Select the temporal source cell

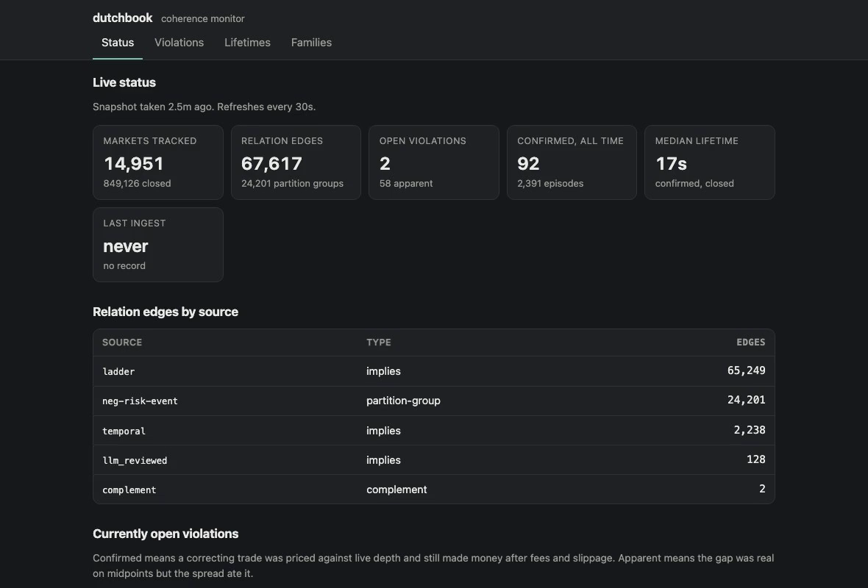pyautogui.click(x=124, y=431)
